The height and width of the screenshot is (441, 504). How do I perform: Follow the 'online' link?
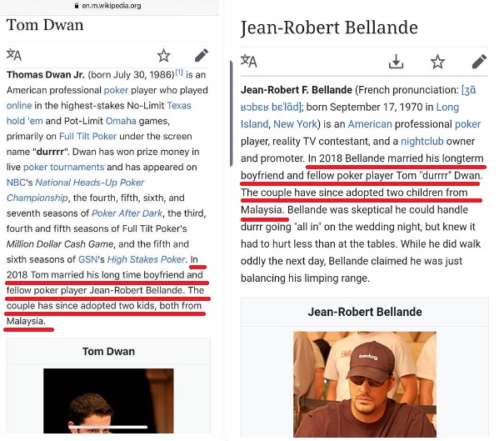19,106
